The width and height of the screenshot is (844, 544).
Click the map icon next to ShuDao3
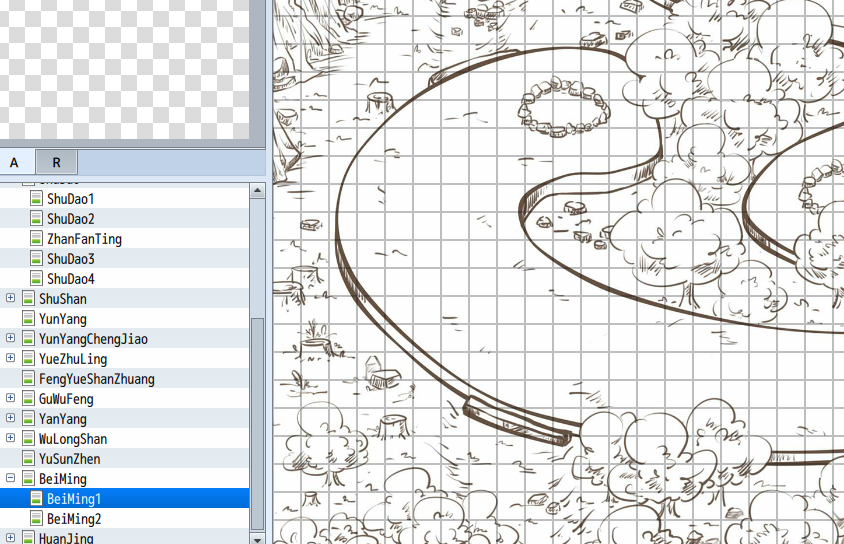(36, 258)
